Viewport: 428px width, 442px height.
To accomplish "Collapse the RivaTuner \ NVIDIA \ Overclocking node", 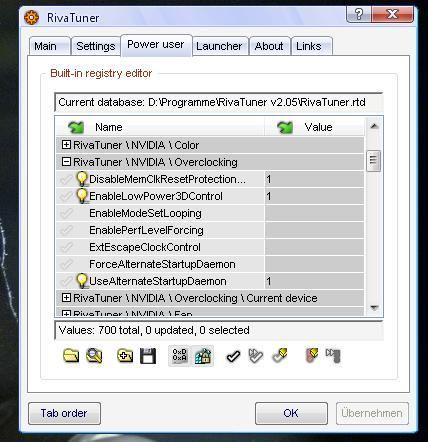I will point(66,162).
